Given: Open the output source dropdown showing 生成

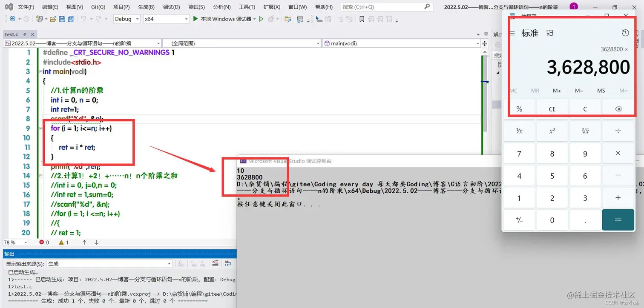Looking at the screenshot, I should pos(110,264).
